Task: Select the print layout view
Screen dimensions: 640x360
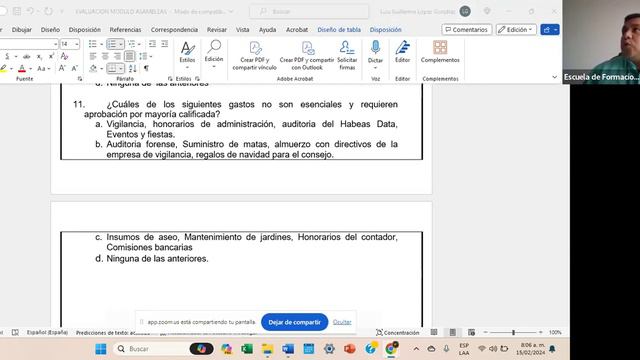Action: point(453,333)
